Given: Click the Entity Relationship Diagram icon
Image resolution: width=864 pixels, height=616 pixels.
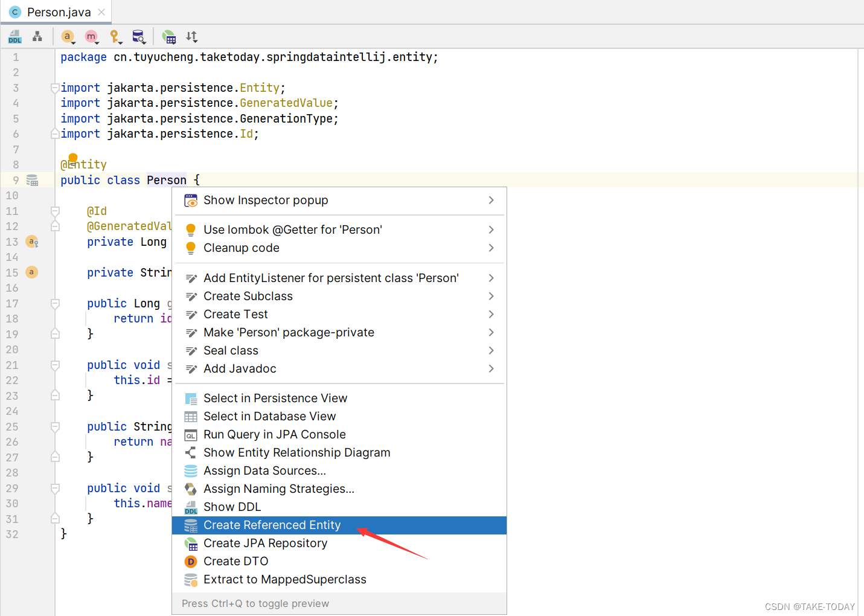Looking at the screenshot, I should pos(191,452).
